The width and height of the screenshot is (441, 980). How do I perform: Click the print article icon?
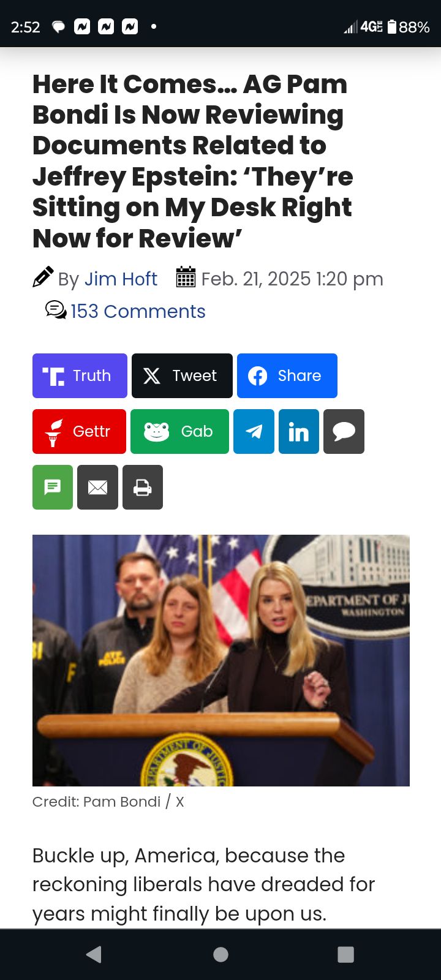(x=143, y=488)
